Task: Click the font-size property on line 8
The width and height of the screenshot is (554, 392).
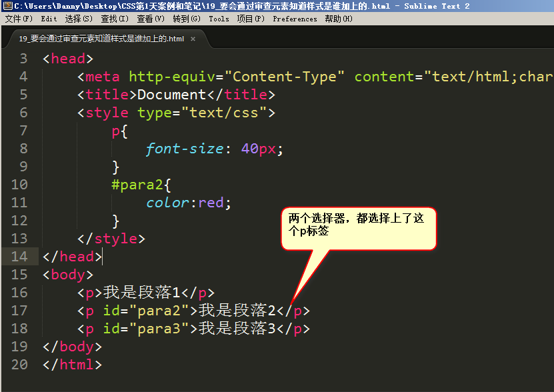Action: [185, 149]
